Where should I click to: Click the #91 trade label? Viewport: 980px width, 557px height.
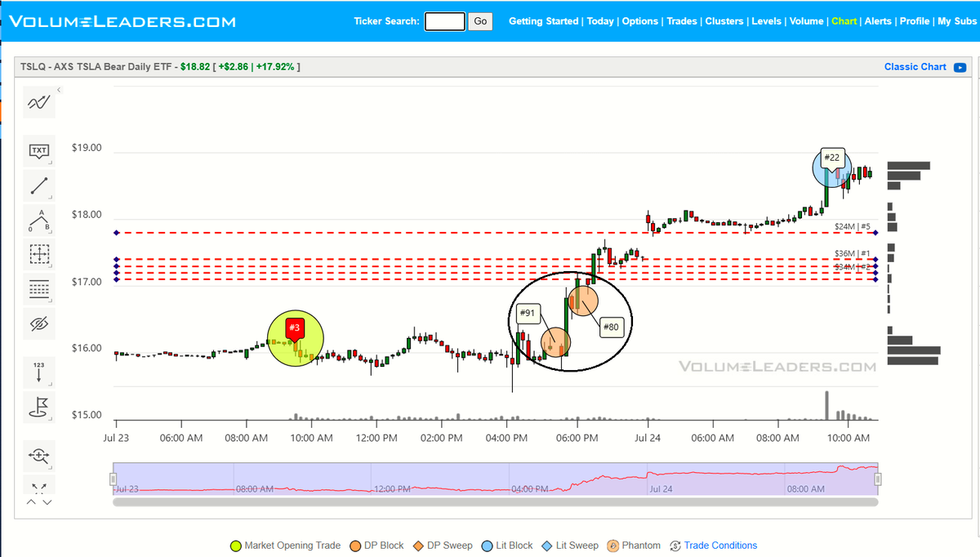coord(527,313)
